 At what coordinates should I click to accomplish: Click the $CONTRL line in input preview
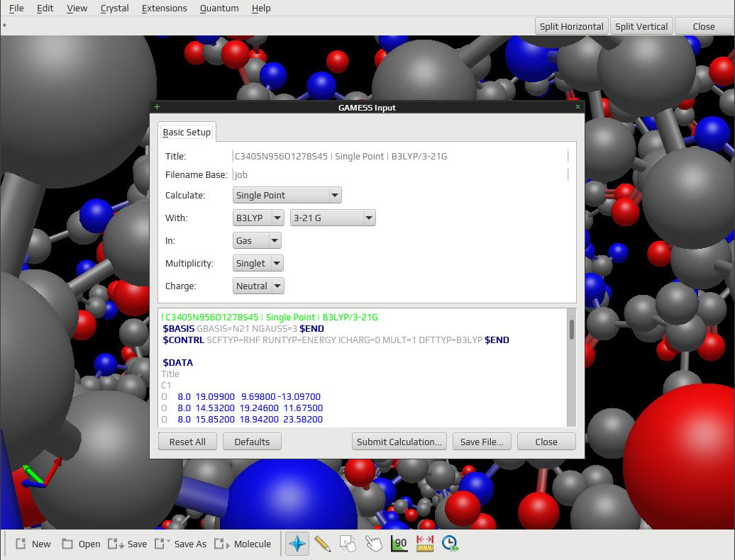click(x=336, y=340)
